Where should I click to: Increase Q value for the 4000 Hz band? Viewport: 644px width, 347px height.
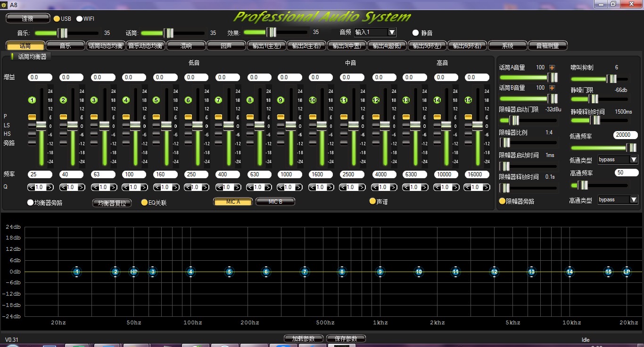tap(393, 187)
